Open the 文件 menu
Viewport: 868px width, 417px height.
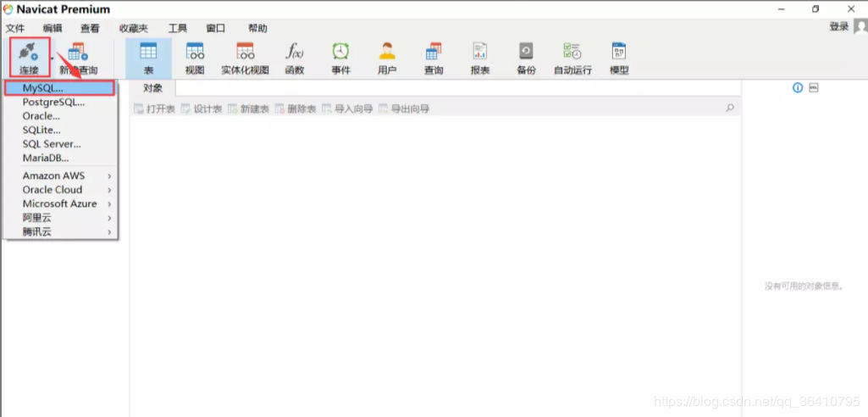tap(15, 28)
